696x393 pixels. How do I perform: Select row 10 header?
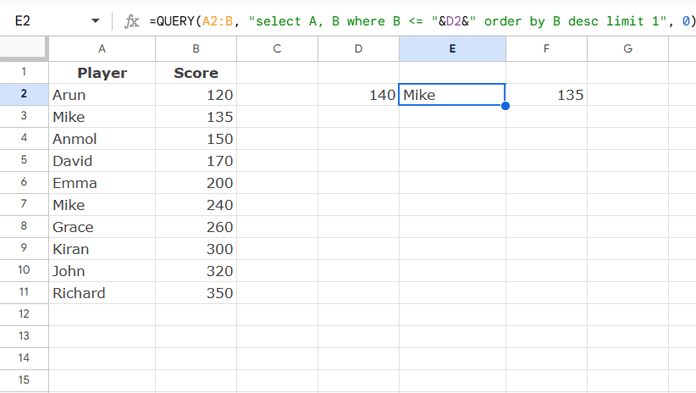coord(24,270)
